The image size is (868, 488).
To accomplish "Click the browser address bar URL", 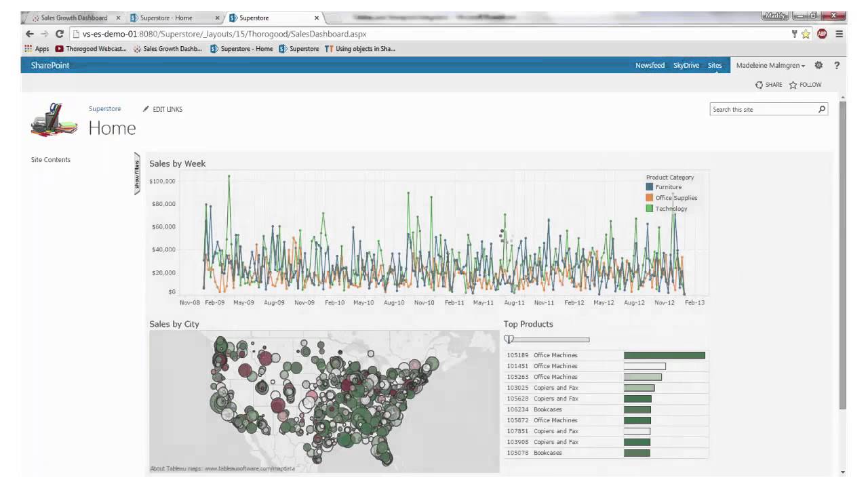I will [x=224, y=34].
